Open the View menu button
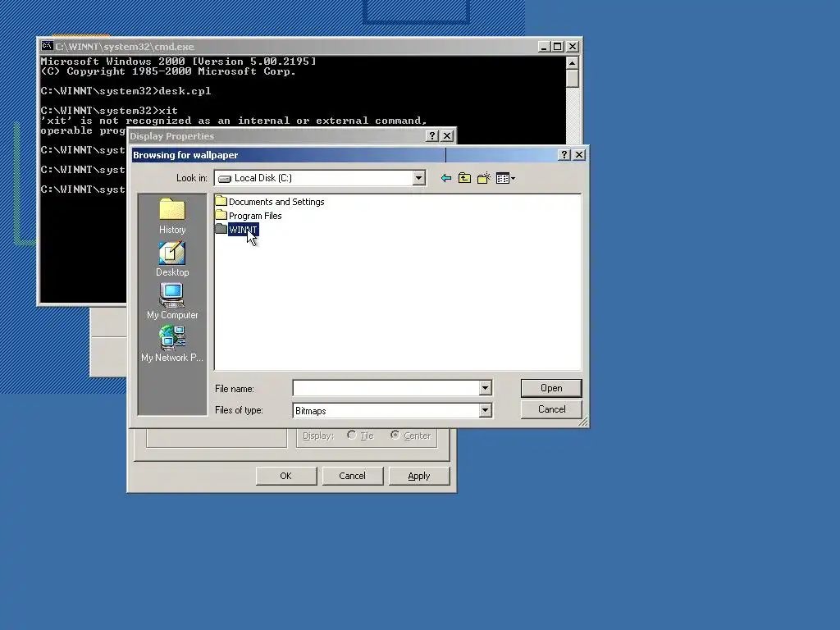 (505, 178)
